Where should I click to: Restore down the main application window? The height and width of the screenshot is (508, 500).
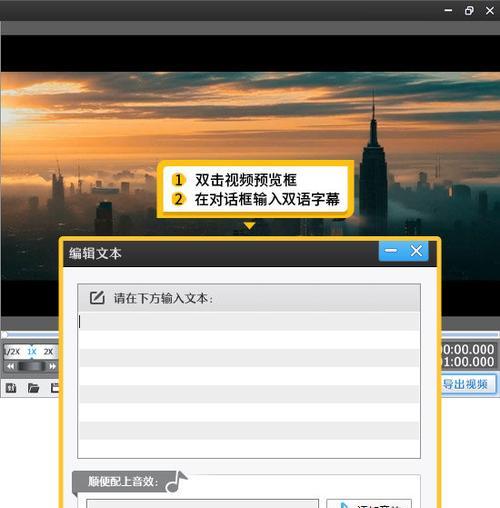(x=469, y=11)
